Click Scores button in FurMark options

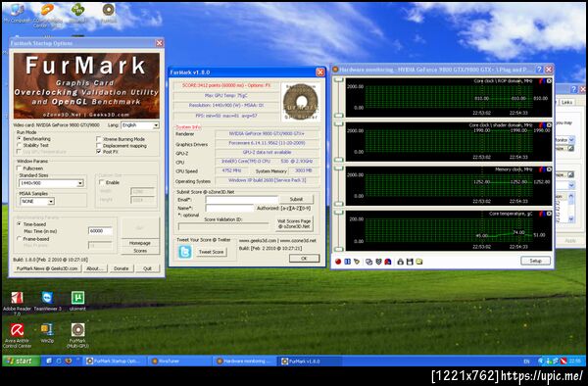pos(140,251)
